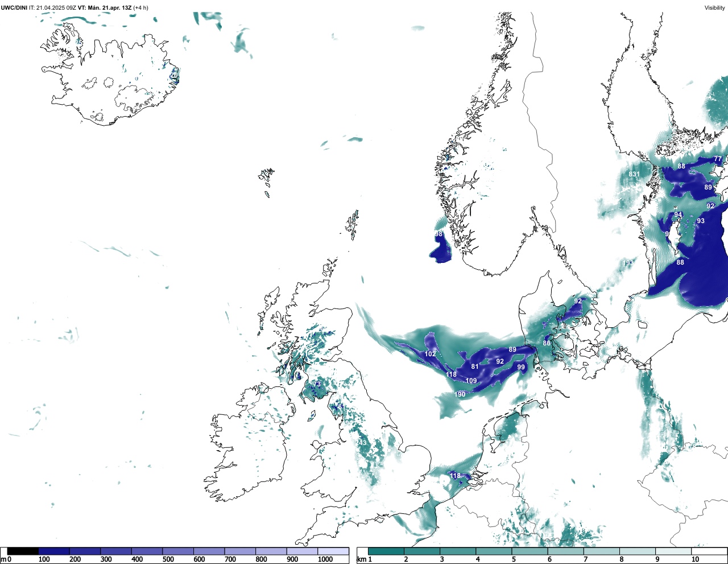The image size is (728, 564).
Task: Select the legend swatch between 700 and 800
Action: (239, 551)
